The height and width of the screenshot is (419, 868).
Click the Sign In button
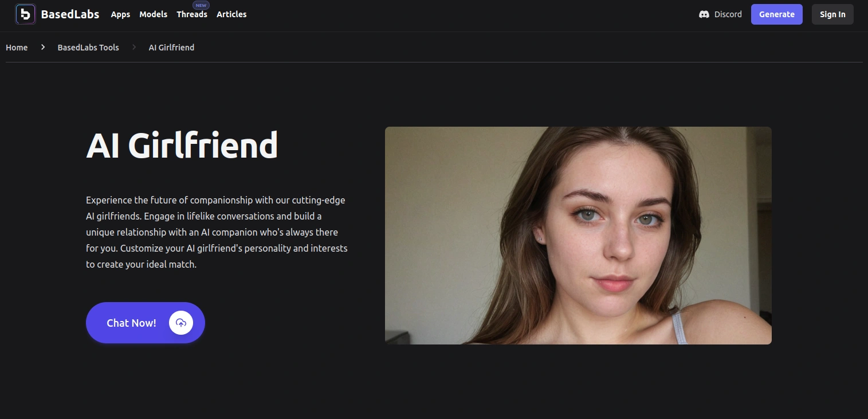click(x=832, y=14)
